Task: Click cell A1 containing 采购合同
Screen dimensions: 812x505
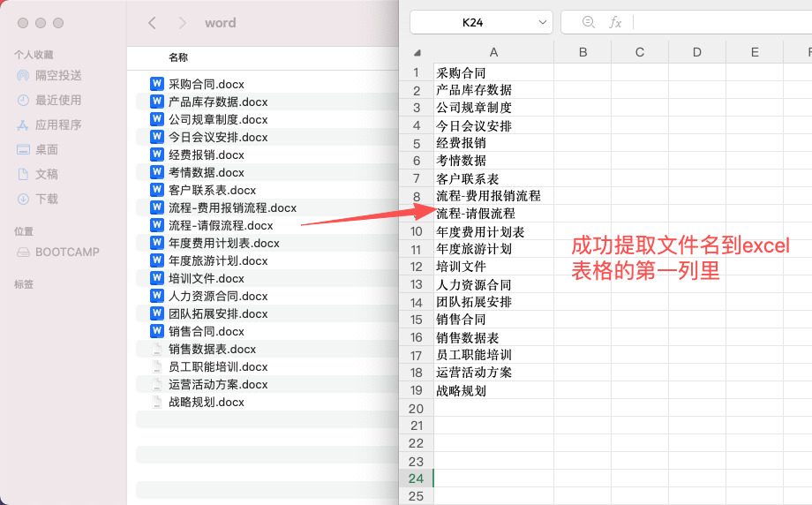Action: pos(493,72)
